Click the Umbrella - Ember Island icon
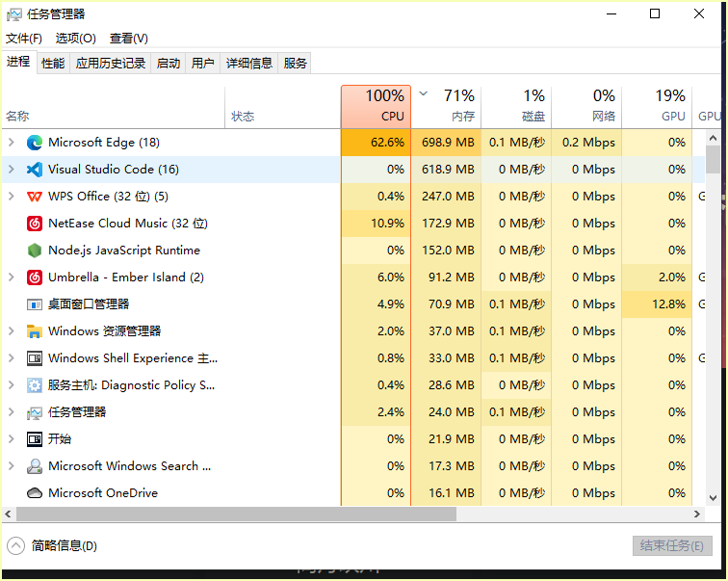The image size is (728, 581). pyautogui.click(x=35, y=277)
